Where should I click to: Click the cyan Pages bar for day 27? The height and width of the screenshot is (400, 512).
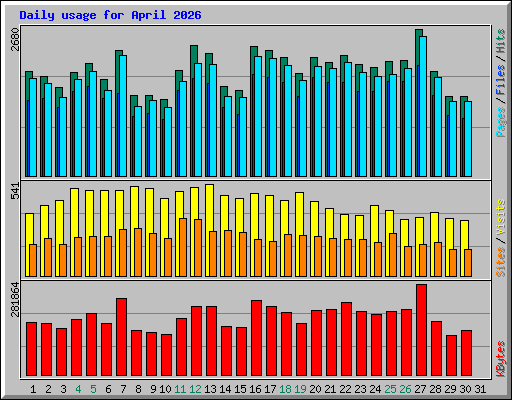tap(423, 106)
